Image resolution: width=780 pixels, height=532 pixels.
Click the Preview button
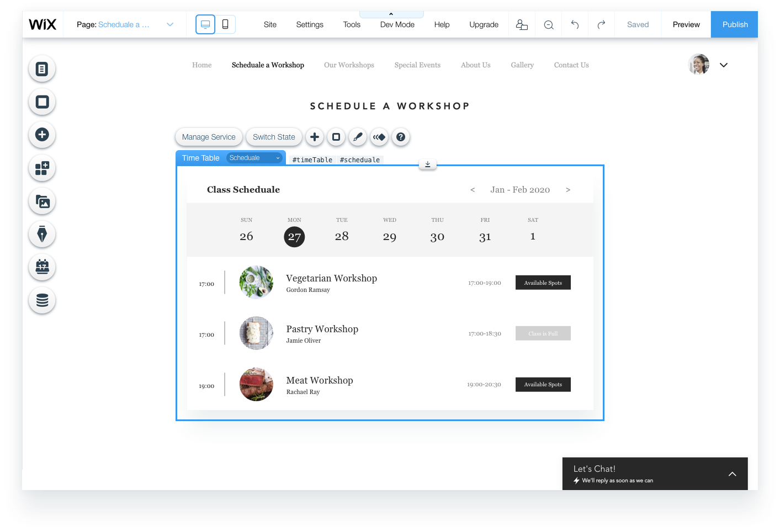tap(686, 24)
